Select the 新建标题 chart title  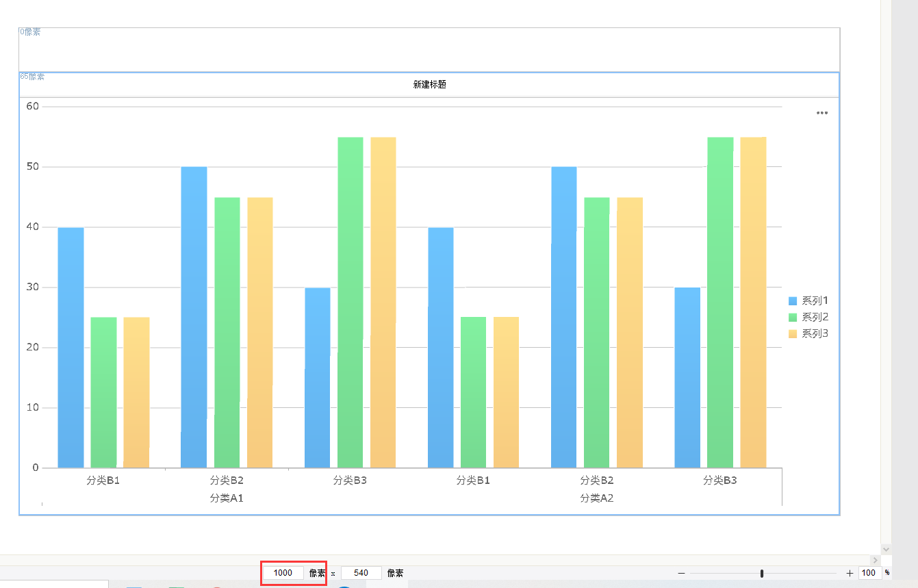[x=430, y=85]
